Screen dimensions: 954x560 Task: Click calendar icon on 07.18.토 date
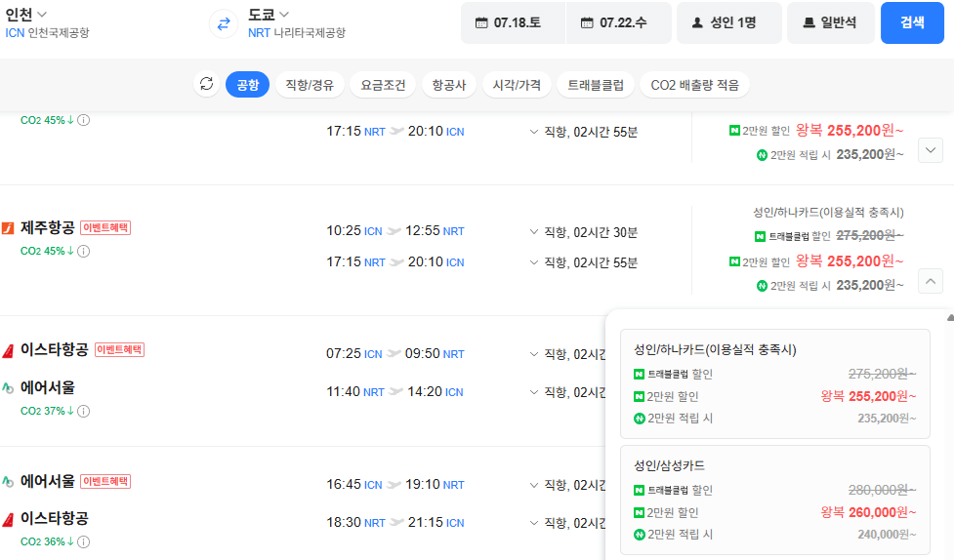[481, 23]
